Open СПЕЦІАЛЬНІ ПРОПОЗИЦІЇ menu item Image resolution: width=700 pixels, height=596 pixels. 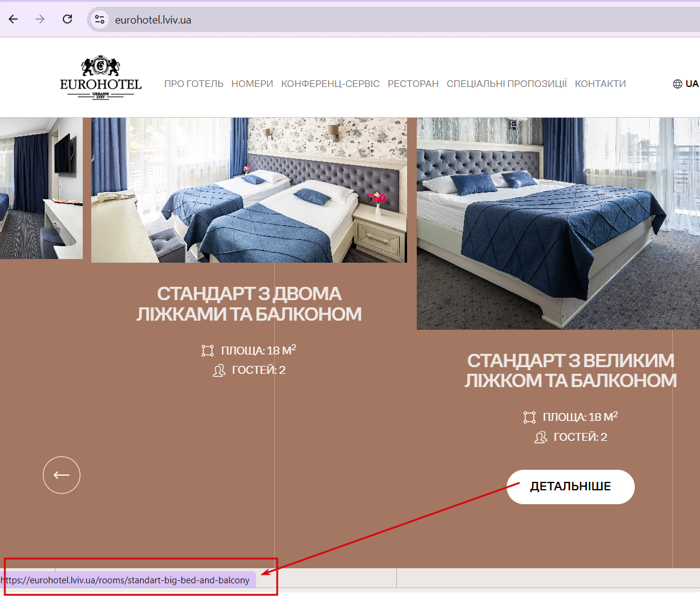click(507, 84)
